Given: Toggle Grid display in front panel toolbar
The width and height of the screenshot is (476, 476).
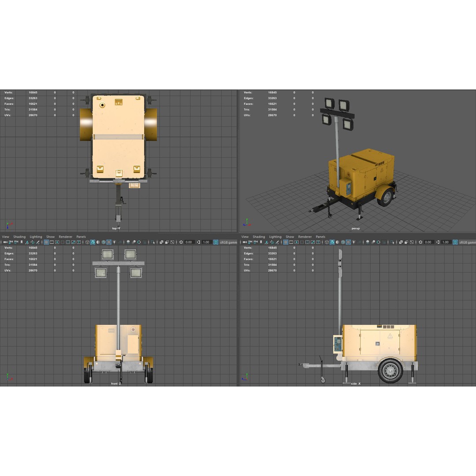Looking at the screenshot, I should coord(46,242).
